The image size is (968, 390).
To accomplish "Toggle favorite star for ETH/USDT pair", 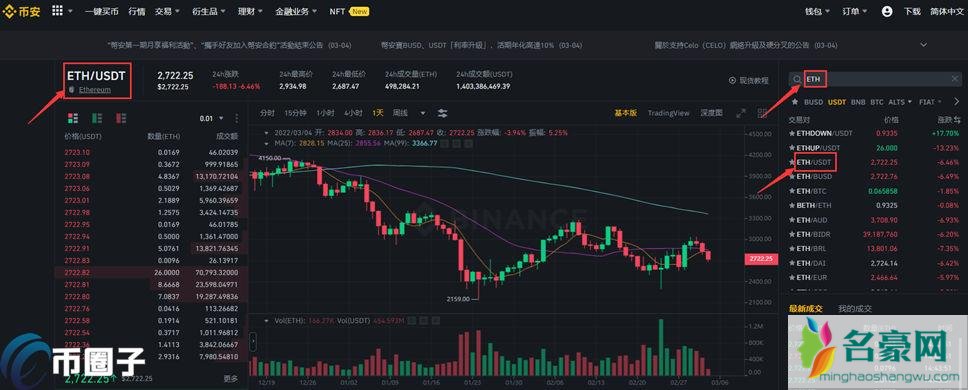I will [x=793, y=162].
